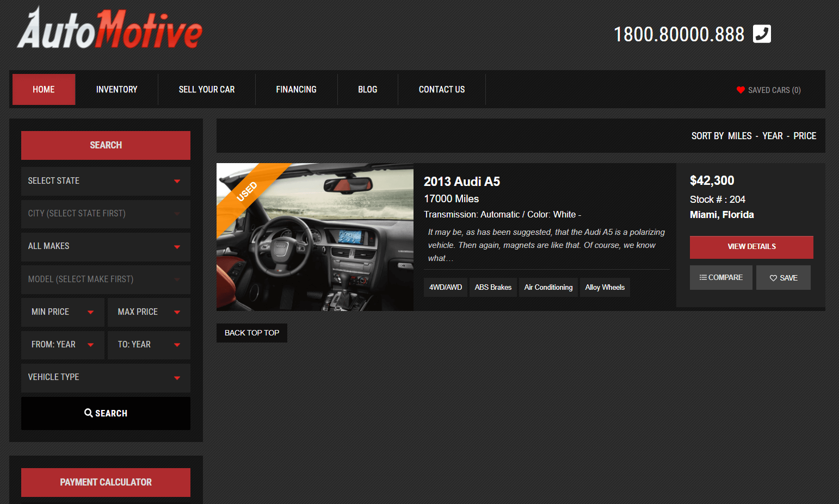The width and height of the screenshot is (839, 504).
Task: Expand the All Makes dropdown
Action: point(106,246)
